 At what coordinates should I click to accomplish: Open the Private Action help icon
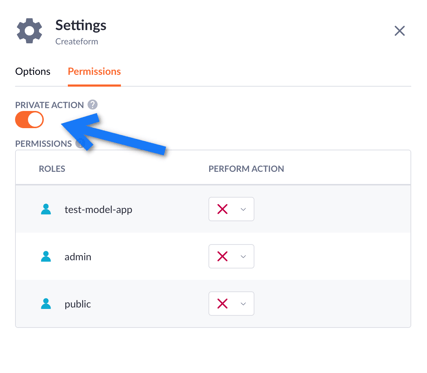93,105
